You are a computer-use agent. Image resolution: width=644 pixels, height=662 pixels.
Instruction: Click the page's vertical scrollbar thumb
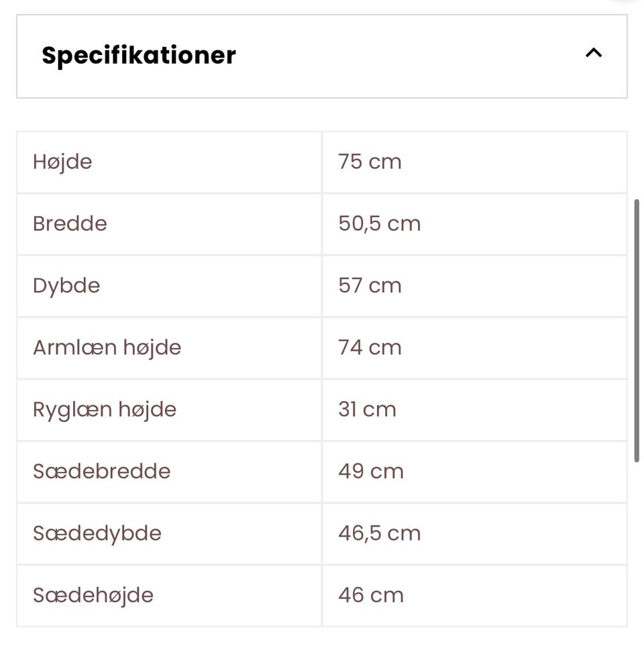pyautogui.click(x=637, y=330)
